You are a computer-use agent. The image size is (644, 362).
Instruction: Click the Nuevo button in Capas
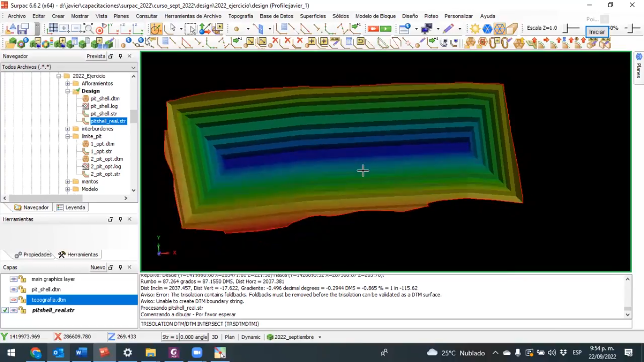click(98, 267)
